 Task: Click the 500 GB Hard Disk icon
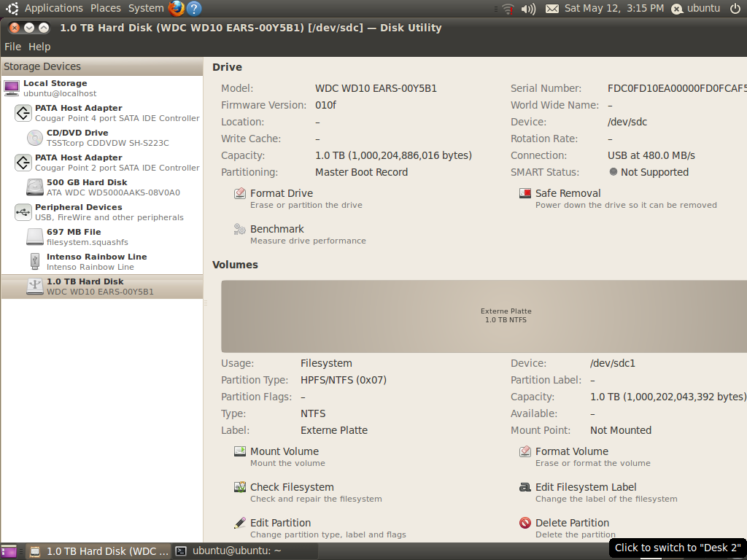click(x=35, y=187)
